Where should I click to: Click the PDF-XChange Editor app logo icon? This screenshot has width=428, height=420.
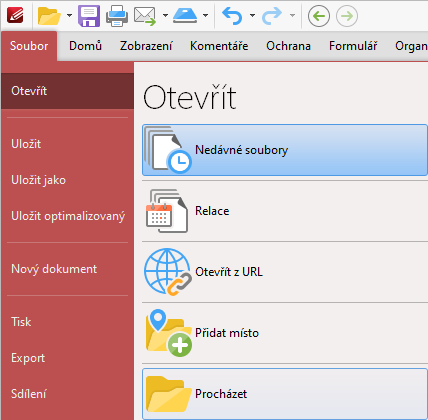pyautogui.click(x=15, y=15)
